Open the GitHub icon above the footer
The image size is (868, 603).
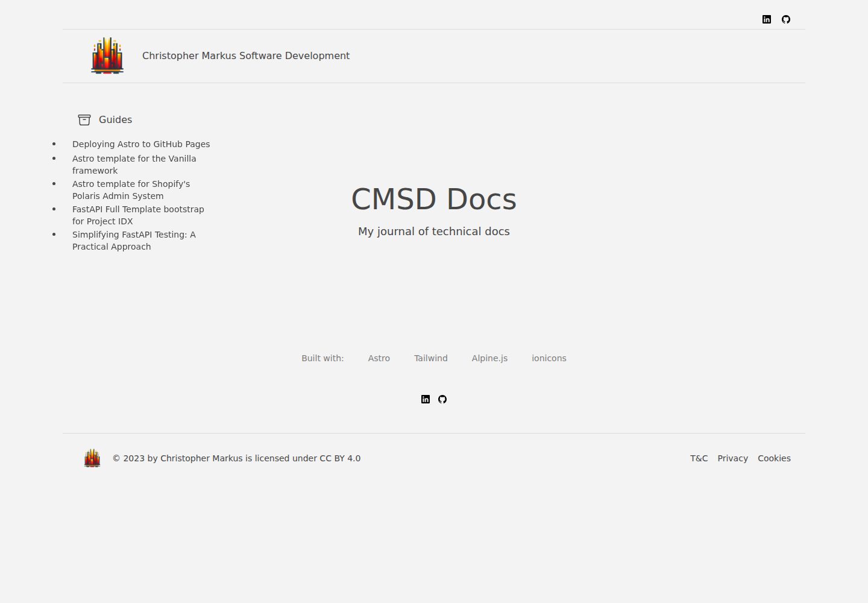(x=442, y=399)
